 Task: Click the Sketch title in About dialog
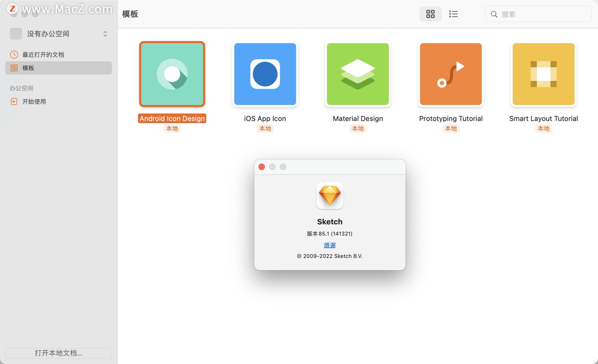[x=330, y=222]
